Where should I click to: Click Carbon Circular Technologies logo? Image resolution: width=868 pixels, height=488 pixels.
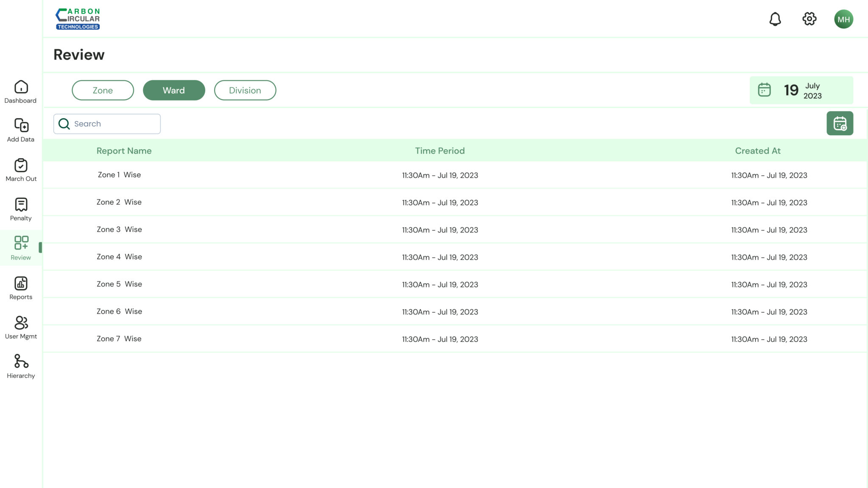[78, 19]
